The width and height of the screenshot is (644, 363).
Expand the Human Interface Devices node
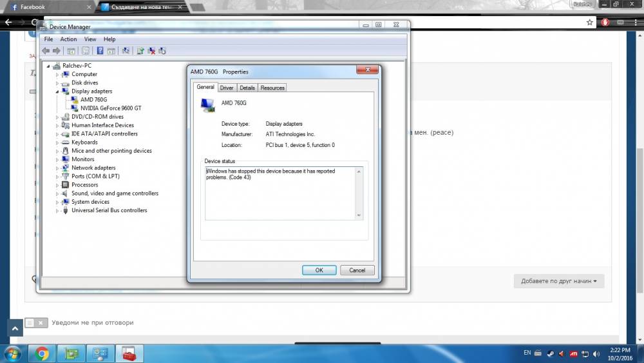(57, 125)
